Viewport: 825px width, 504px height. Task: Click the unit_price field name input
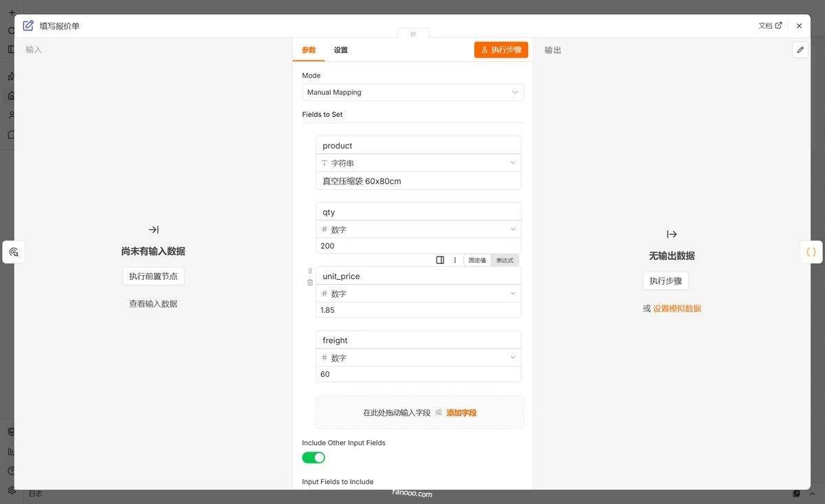click(419, 276)
